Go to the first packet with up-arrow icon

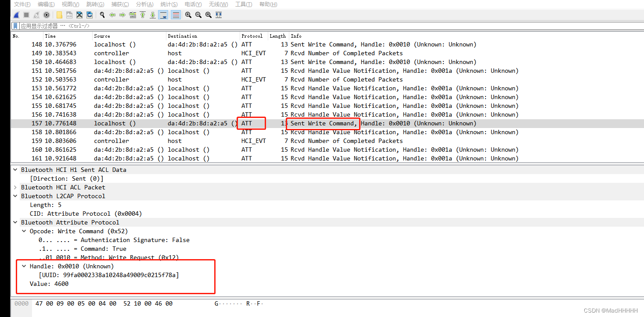click(142, 14)
